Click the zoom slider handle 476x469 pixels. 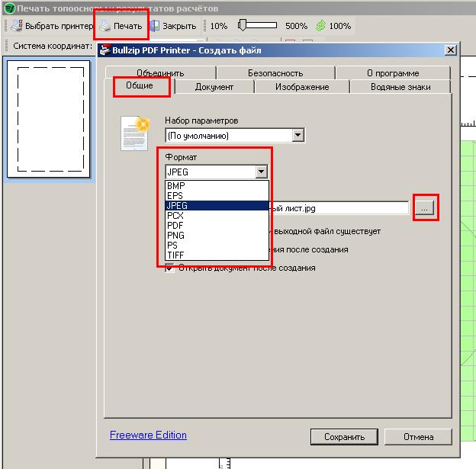[242, 26]
